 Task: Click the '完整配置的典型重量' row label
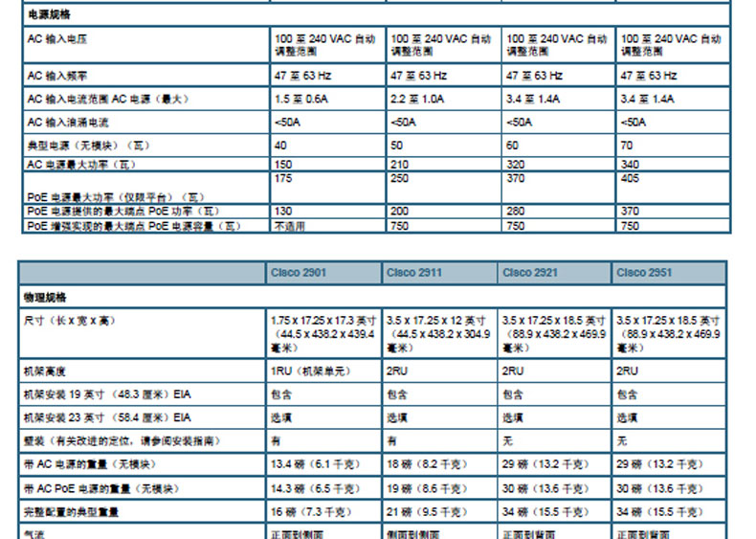coord(71,512)
